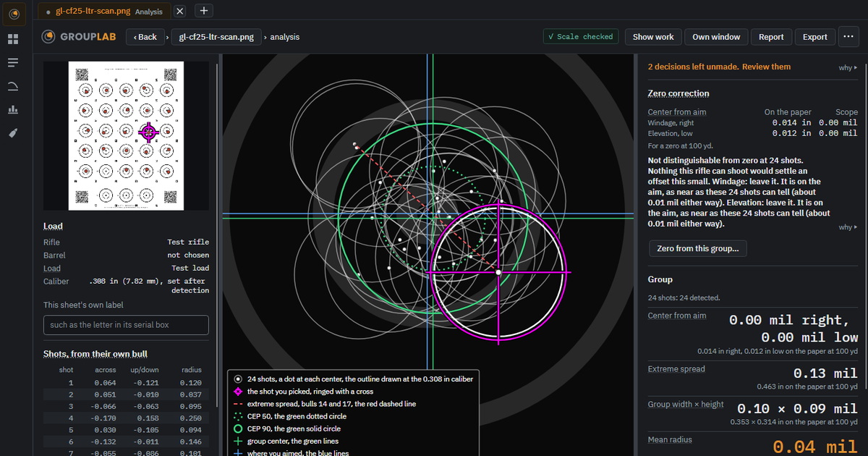Close the gl-cf25-ltr-scan.png tab
Viewport: 868px width, 456px height.
180,11
